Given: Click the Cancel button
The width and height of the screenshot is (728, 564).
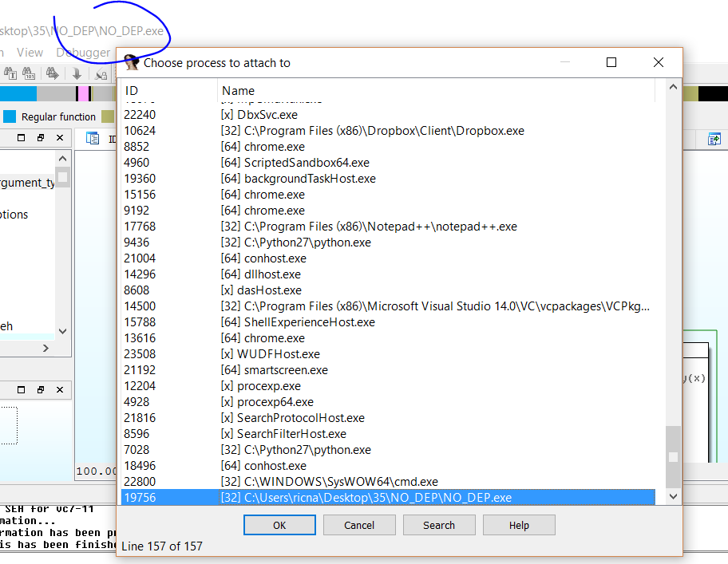Looking at the screenshot, I should [359, 525].
